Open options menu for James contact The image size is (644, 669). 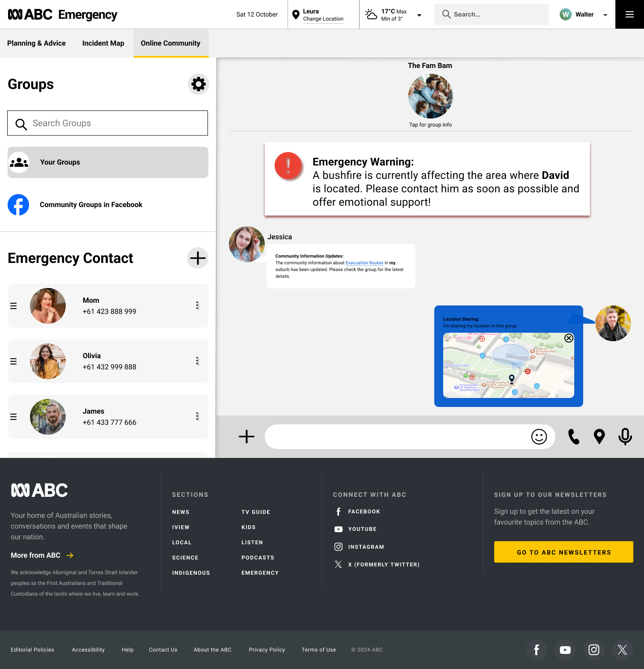197,416
